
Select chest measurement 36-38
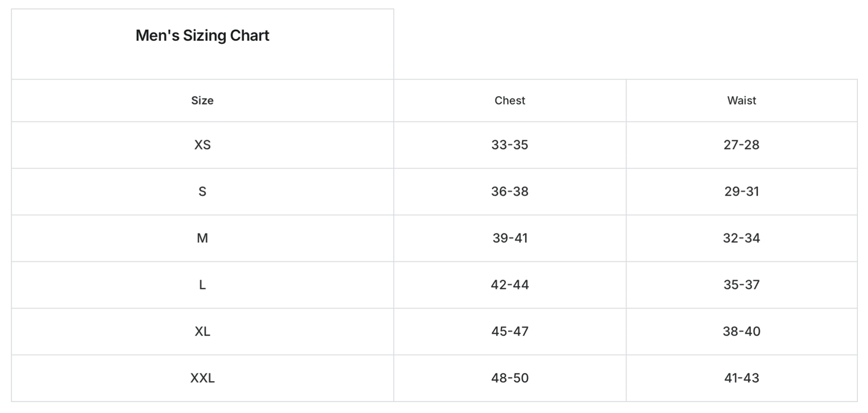tap(510, 191)
